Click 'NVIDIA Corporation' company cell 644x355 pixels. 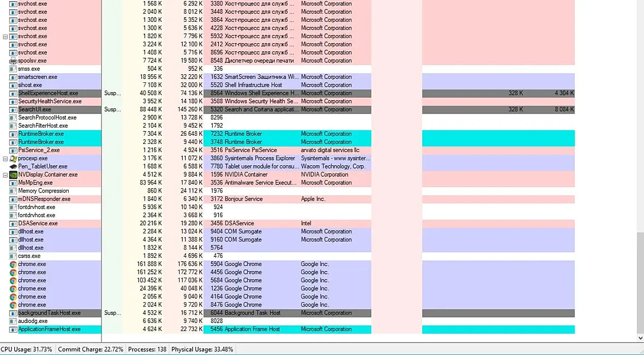click(325, 175)
